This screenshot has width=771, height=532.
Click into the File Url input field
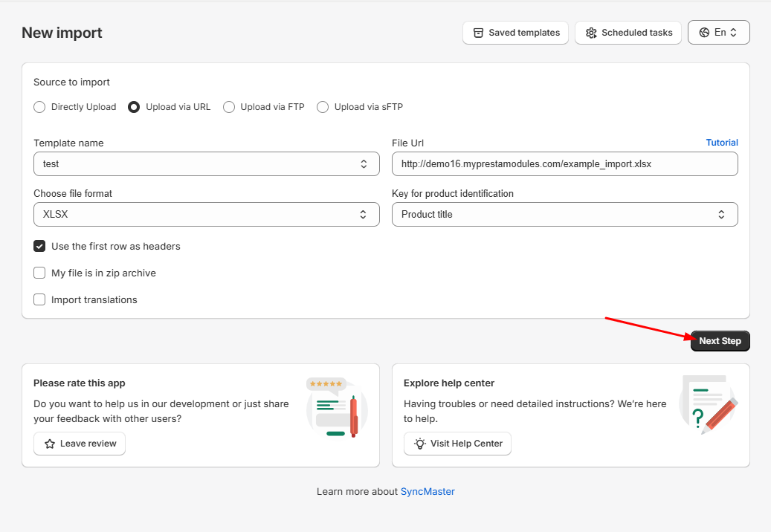tap(564, 163)
